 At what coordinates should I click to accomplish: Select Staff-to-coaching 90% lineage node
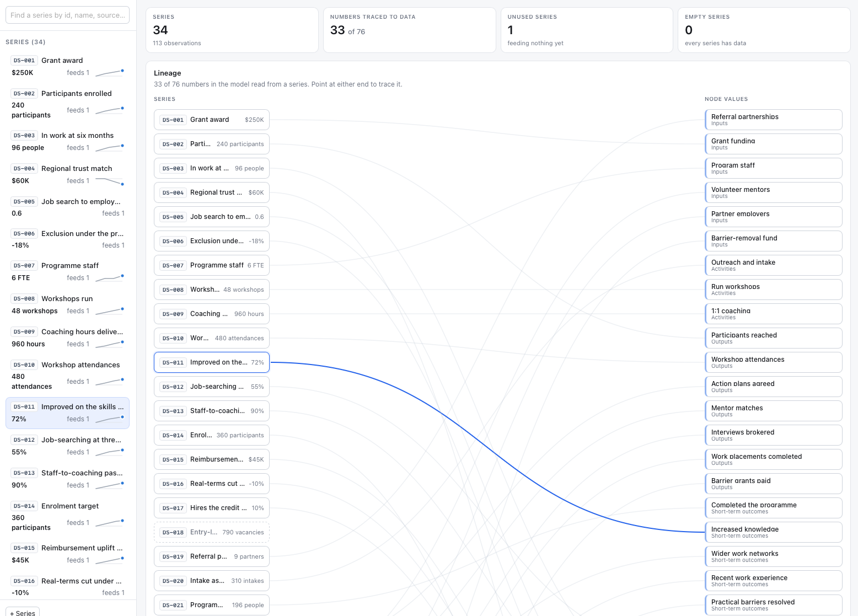pos(212,411)
